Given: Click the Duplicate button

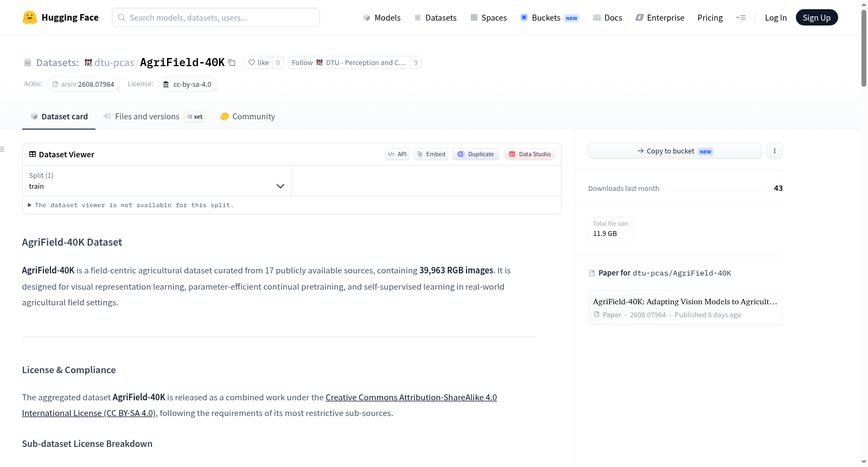Looking at the screenshot, I should tap(476, 154).
